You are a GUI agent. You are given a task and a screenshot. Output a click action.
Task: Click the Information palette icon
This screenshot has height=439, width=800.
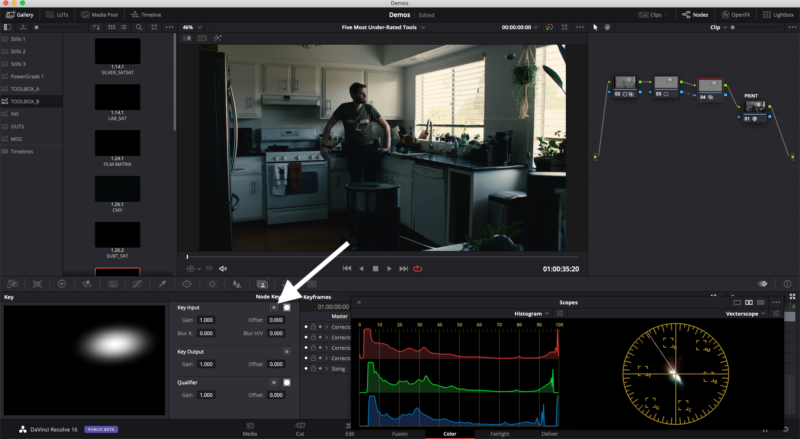[x=787, y=284]
